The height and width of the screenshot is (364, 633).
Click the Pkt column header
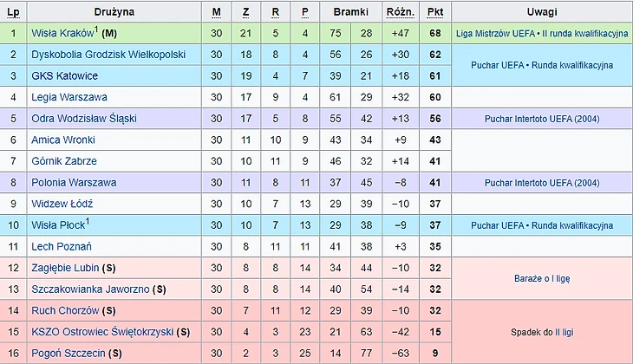[434, 12]
